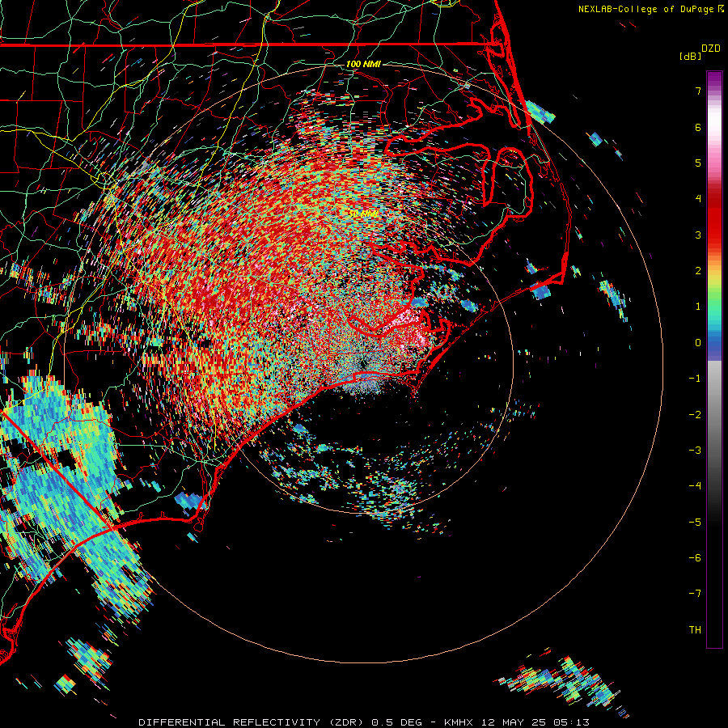Click the 0 value on the scale
This screenshot has height=728, width=728.
[x=698, y=343]
